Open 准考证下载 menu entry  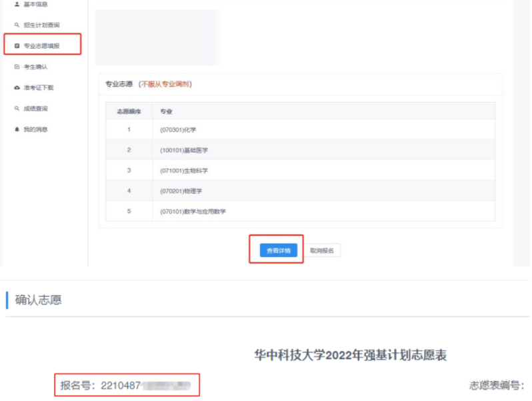pos(39,87)
